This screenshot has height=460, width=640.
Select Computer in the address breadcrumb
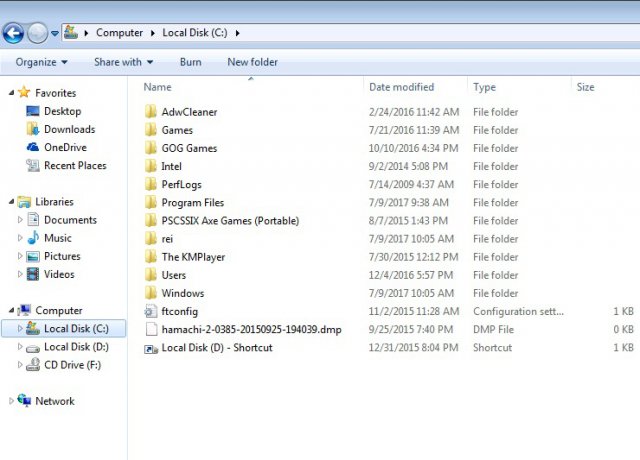(119, 33)
